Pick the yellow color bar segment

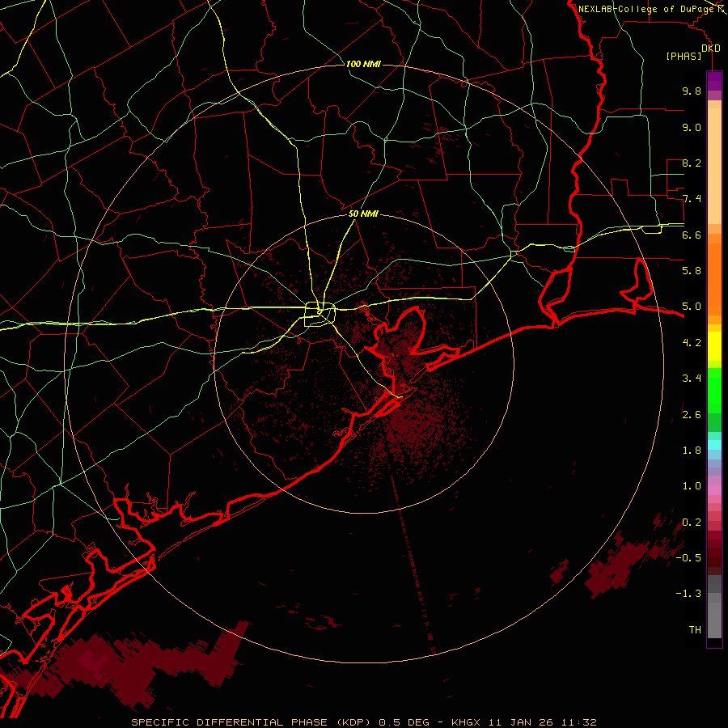[714, 346]
